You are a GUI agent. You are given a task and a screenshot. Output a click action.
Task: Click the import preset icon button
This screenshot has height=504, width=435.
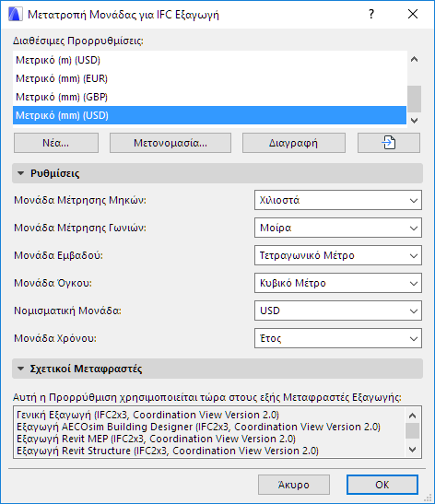pyautogui.click(x=388, y=143)
